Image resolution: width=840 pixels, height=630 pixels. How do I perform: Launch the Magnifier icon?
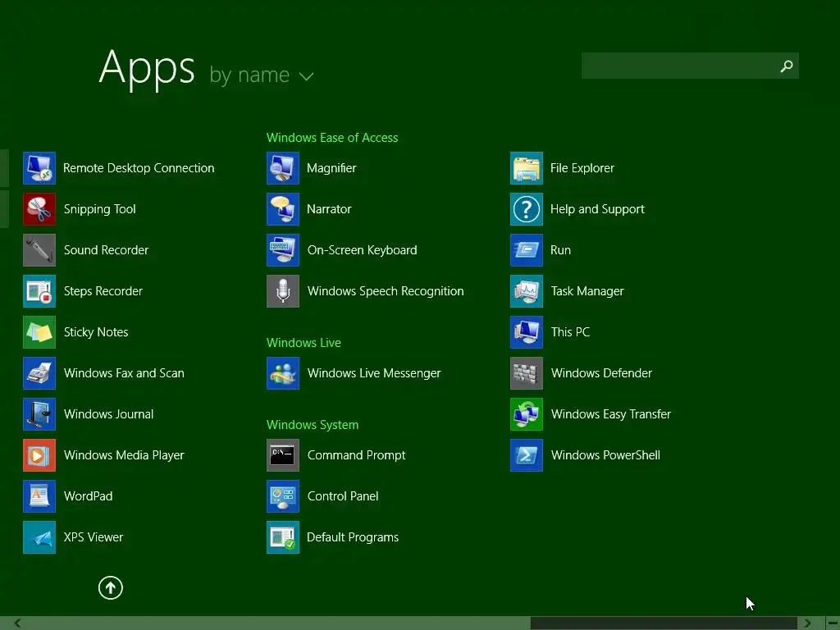(283, 168)
